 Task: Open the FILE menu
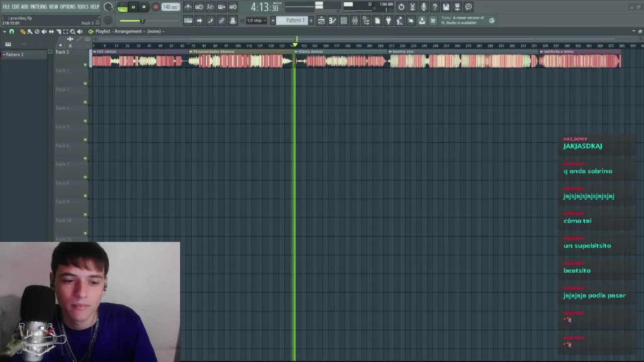click(6, 7)
